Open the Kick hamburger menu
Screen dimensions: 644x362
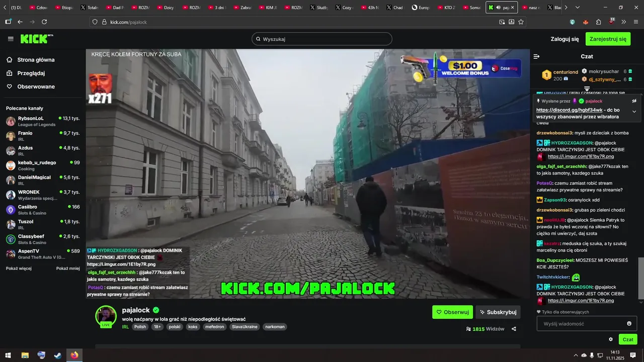(11, 39)
